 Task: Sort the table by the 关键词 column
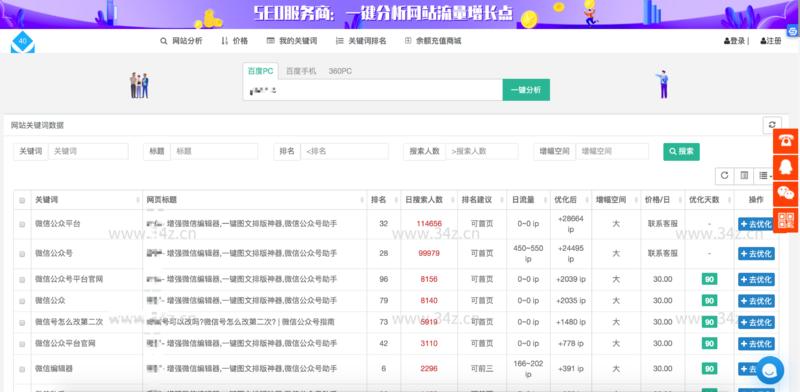pyautogui.click(x=86, y=200)
